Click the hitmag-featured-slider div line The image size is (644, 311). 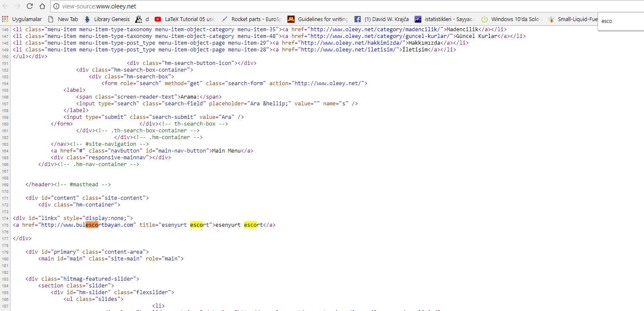click(x=82, y=279)
